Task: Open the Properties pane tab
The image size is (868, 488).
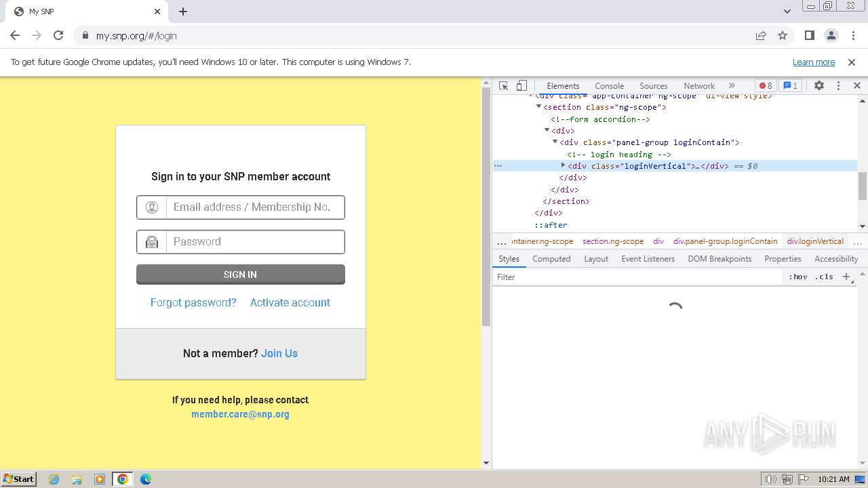Action: [x=783, y=259]
